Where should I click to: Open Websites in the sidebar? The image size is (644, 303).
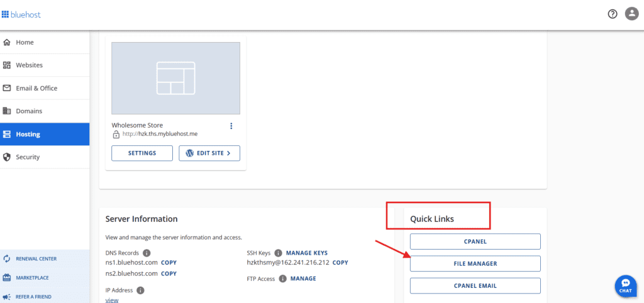45,65
